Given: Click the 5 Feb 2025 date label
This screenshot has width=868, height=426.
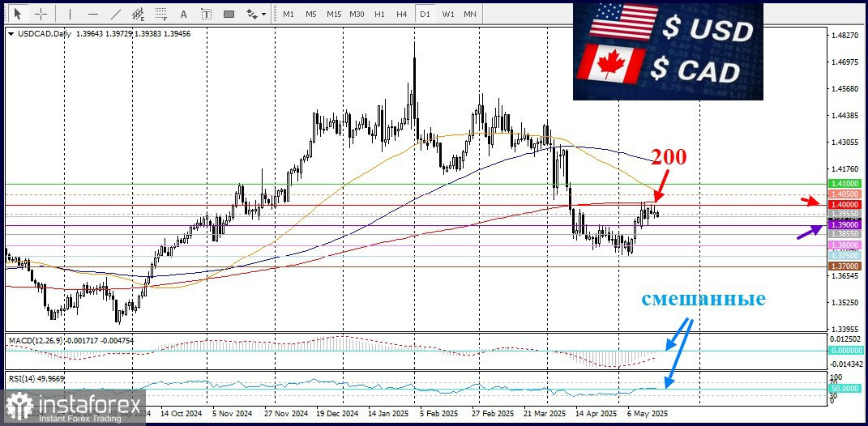Looking at the screenshot, I should tap(439, 413).
